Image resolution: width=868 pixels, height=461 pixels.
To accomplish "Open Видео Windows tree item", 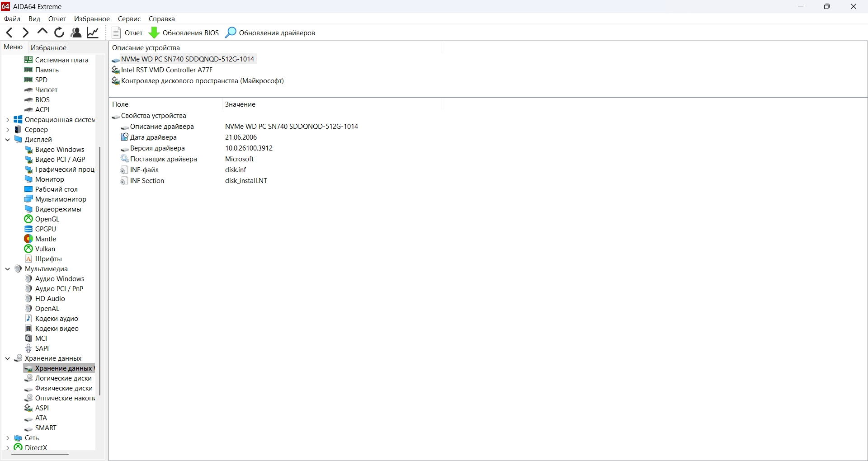I will point(54,150).
